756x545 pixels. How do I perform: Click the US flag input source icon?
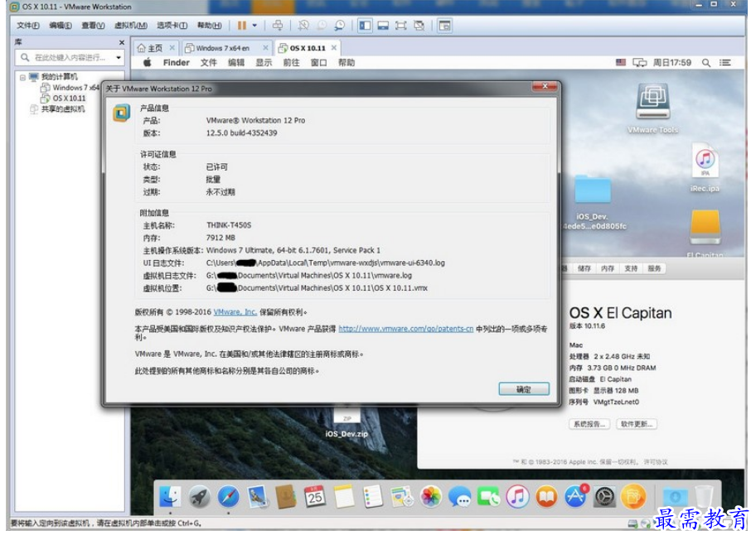[x=621, y=62]
